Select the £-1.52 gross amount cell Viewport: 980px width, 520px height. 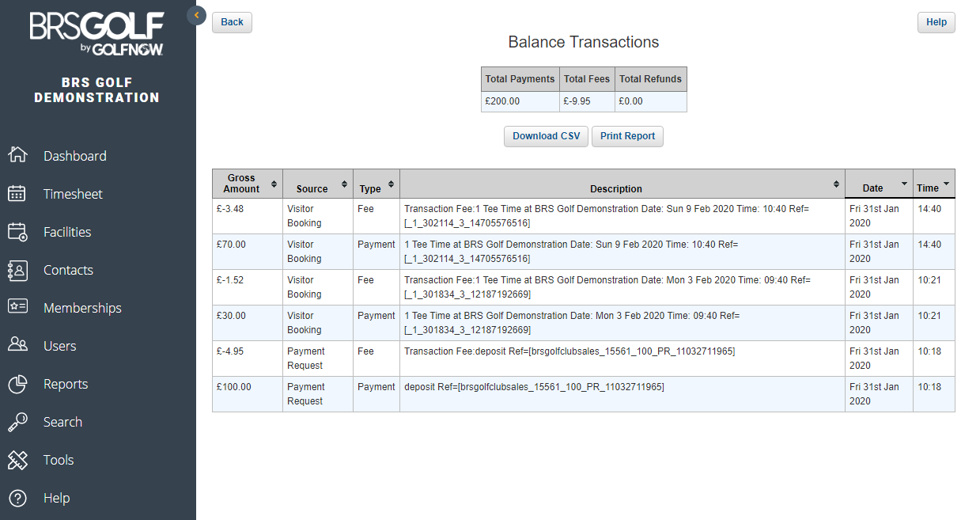(x=248, y=287)
